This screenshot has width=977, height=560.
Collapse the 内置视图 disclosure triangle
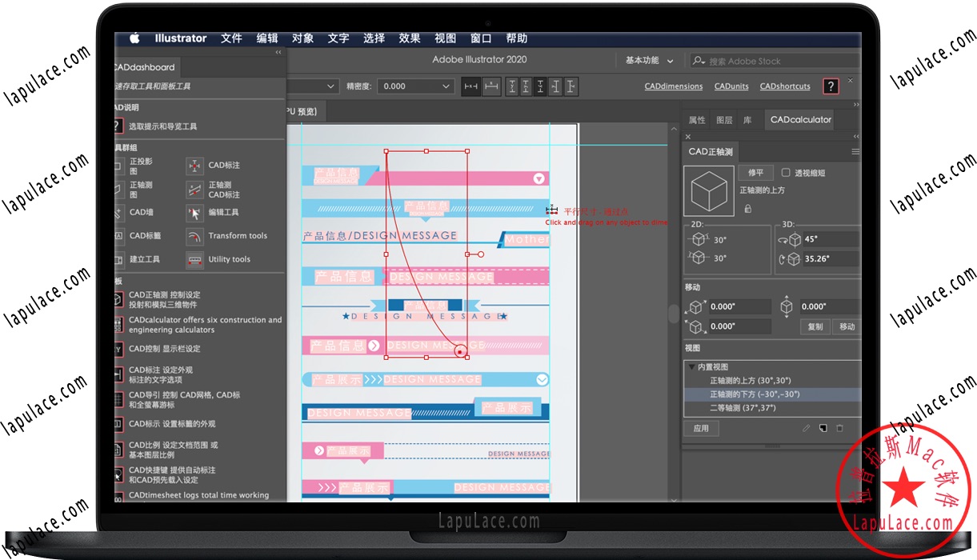tap(691, 366)
